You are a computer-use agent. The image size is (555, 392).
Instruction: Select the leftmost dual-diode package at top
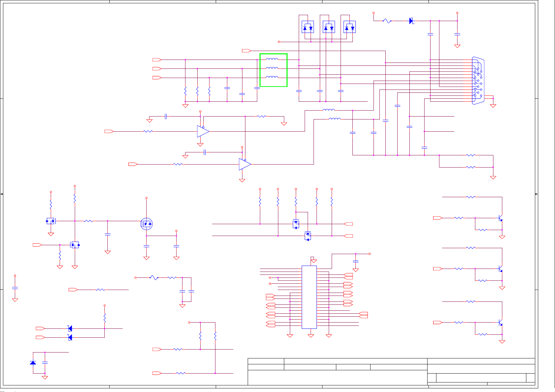click(308, 27)
